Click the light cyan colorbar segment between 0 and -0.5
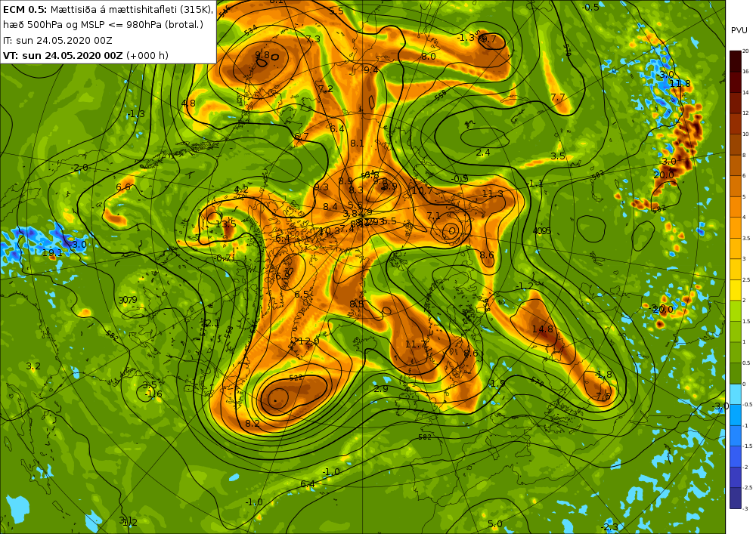Viewport: 756px width, 534px height. (736, 394)
